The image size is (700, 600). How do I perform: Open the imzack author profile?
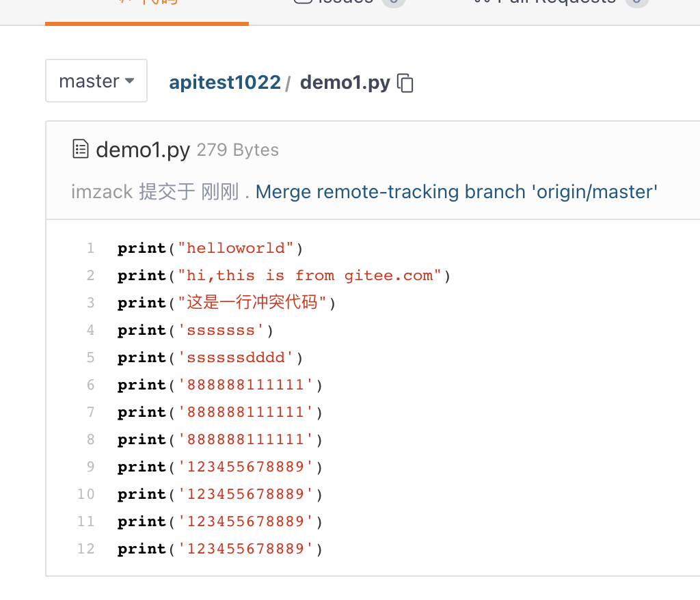[x=102, y=192]
